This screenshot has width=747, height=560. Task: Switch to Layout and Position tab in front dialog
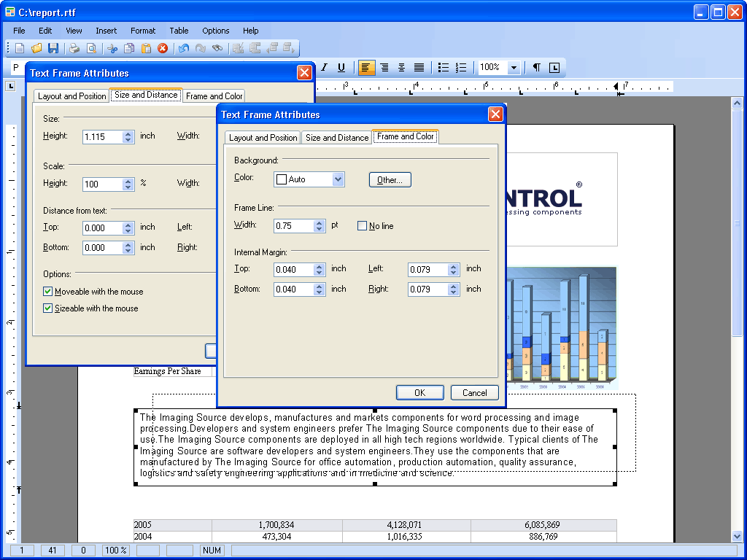tap(263, 138)
